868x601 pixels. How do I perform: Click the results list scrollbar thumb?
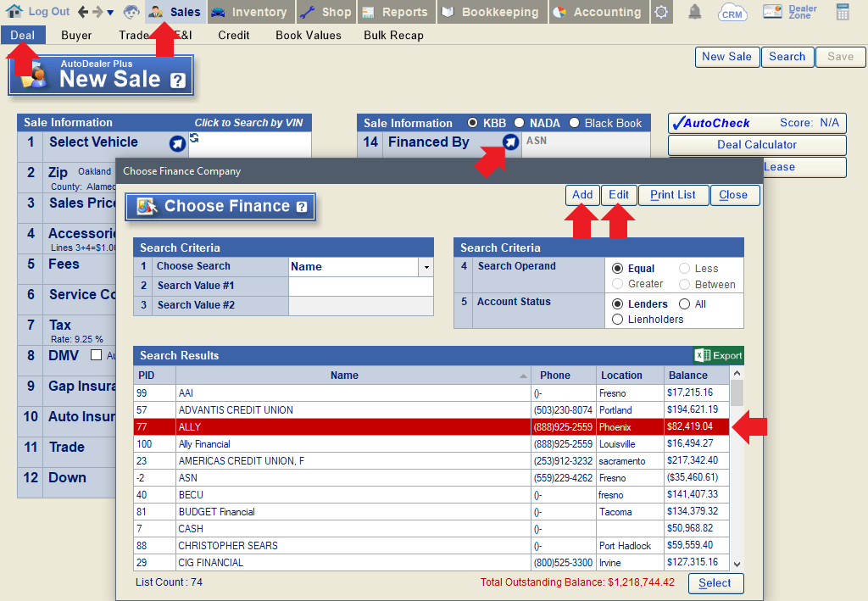click(737, 393)
